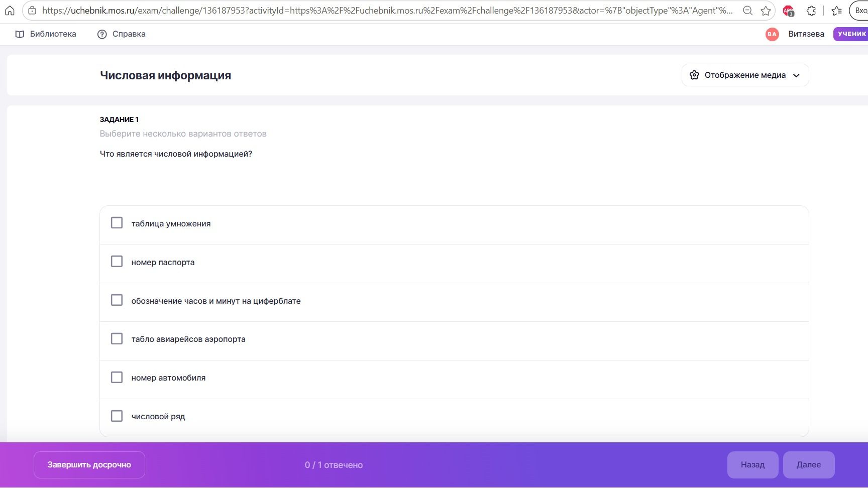Tick the "числовой ряд" checkbox
The height and width of the screenshot is (488, 868).
tap(117, 416)
